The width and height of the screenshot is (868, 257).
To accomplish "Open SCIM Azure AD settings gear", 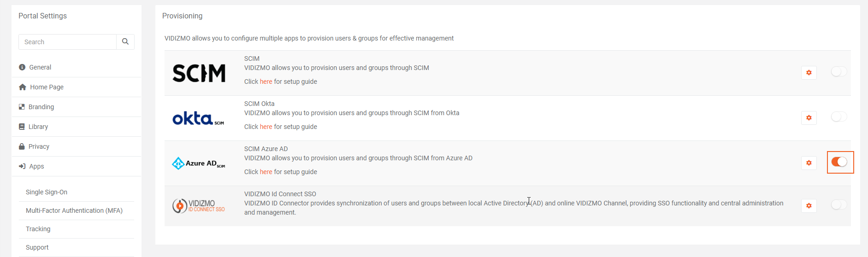I will [x=809, y=163].
